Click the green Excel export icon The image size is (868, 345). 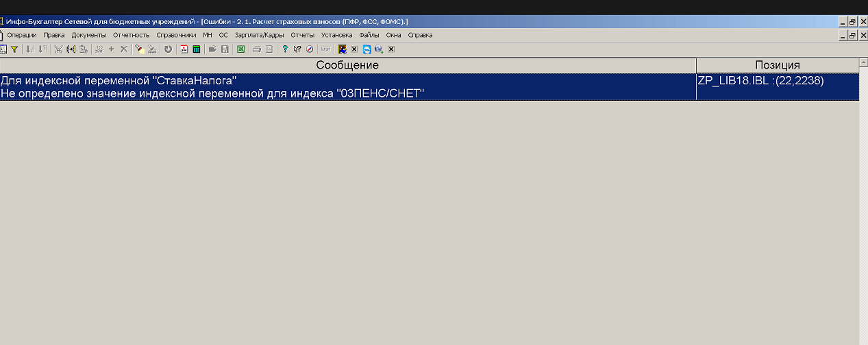point(240,49)
